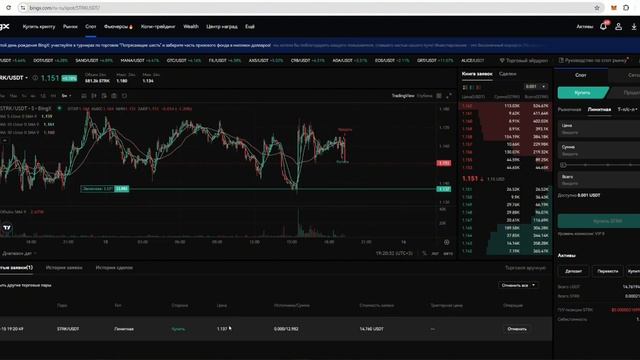Viewport: 640px width, 360px height.
Task: Bookmark this page with the star icon
Action: coord(597,8)
